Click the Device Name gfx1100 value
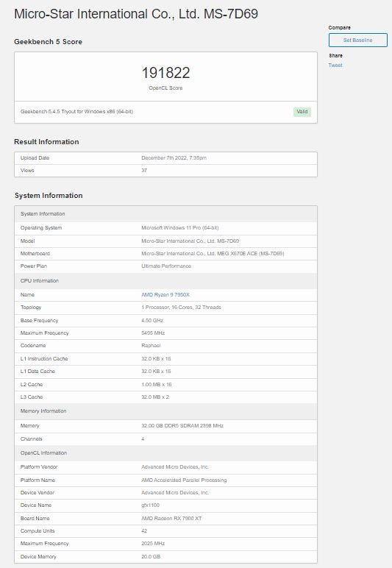 [x=150, y=505]
